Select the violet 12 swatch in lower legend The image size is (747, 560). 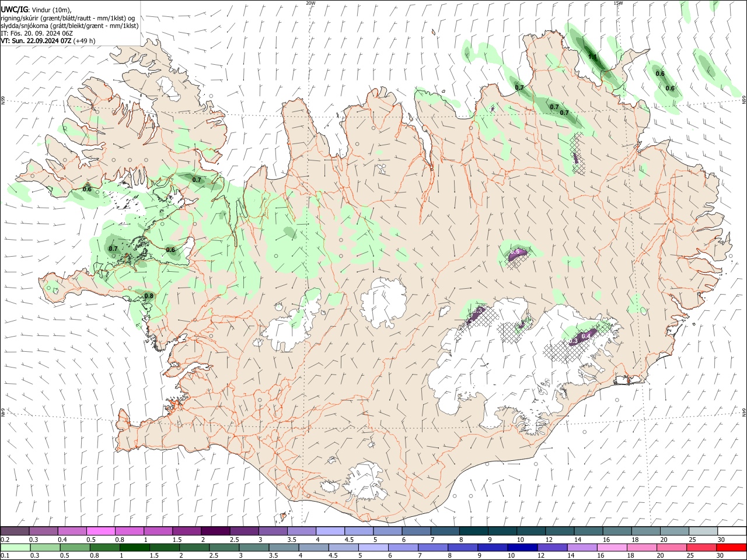click(x=552, y=548)
